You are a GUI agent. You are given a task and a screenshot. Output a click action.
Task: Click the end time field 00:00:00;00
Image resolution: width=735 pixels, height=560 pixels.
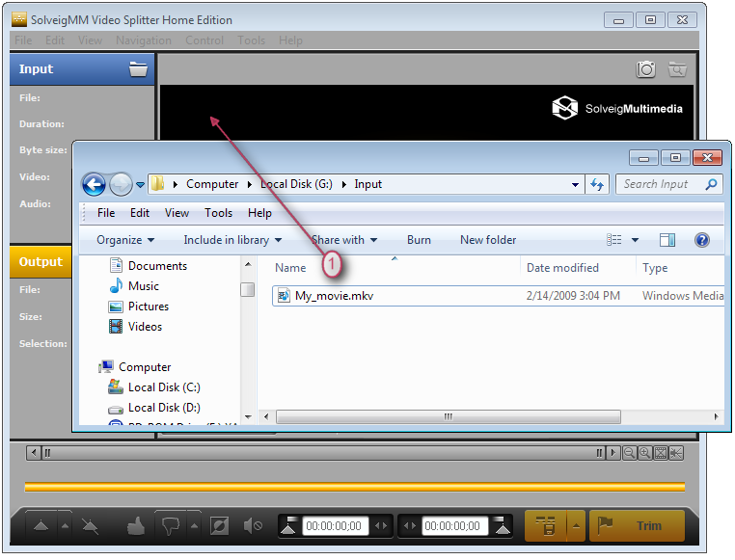click(453, 526)
